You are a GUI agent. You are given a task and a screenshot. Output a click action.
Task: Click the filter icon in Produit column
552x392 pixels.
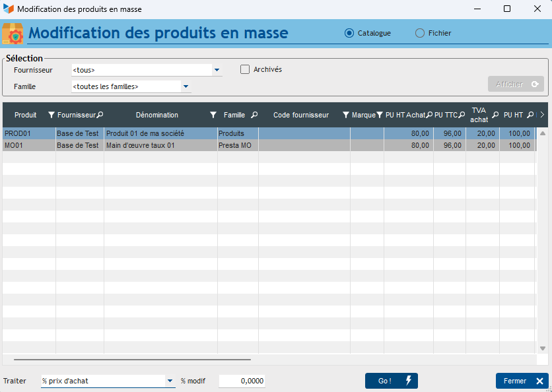coord(52,115)
